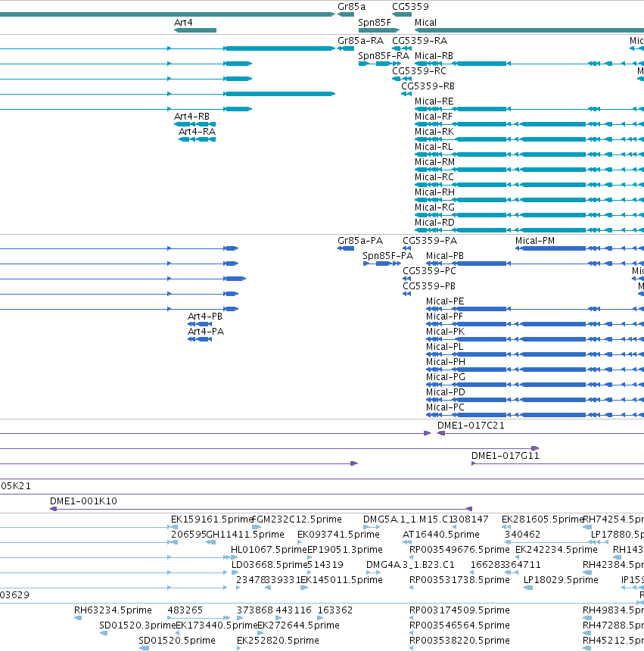Click the Mical-PF protein label

(444, 317)
